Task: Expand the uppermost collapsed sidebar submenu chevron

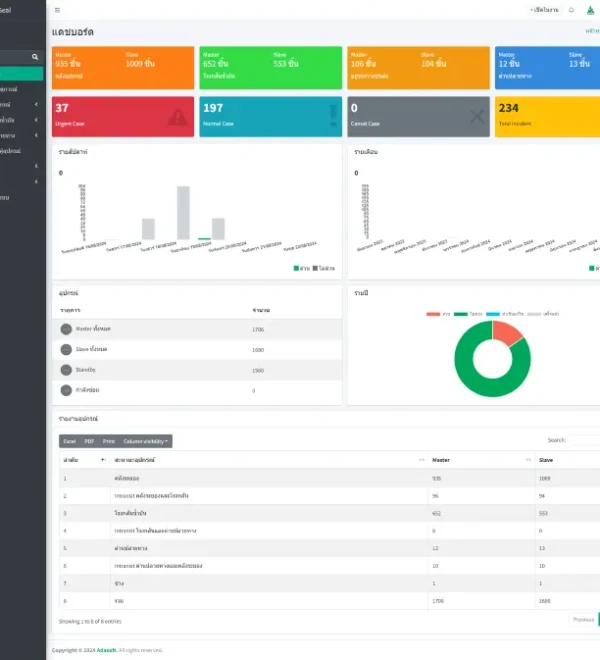Action: pos(36,104)
